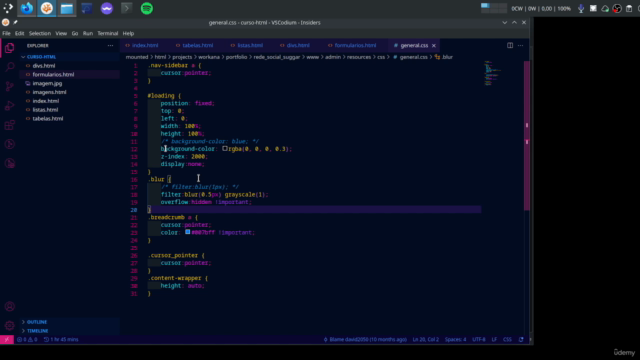Click the pin window icon in title bar
The height and width of the screenshot is (360, 640).
pyautogui.click(x=15, y=23)
